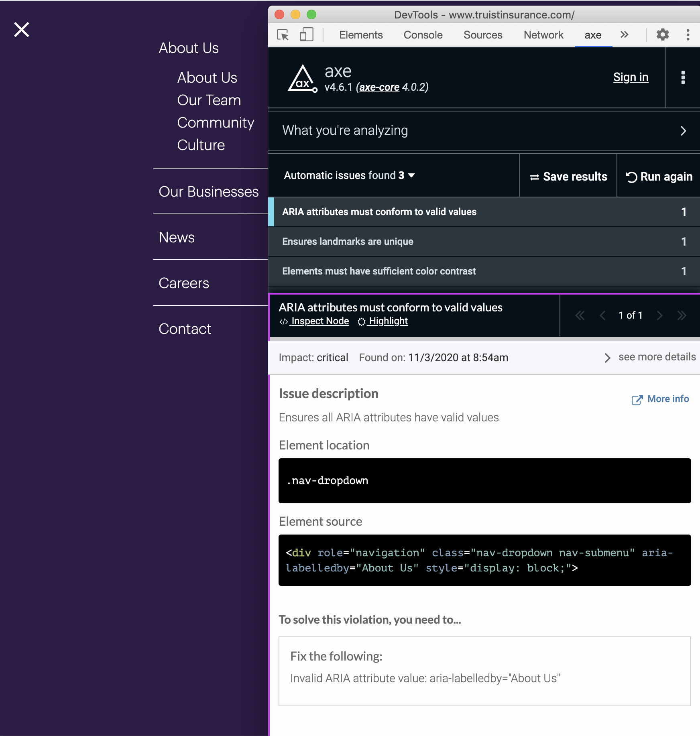Open About Us submenu link
Image resolution: width=700 pixels, height=736 pixels.
click(207, 78)
